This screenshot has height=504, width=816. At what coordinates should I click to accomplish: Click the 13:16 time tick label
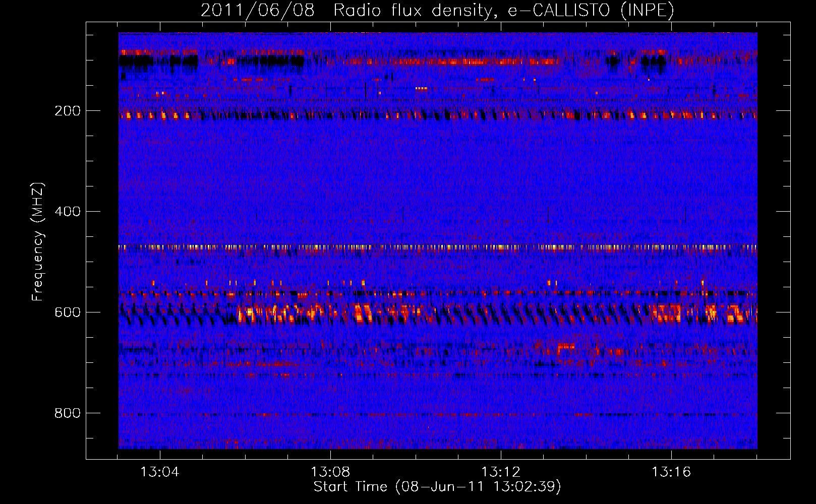671,472
